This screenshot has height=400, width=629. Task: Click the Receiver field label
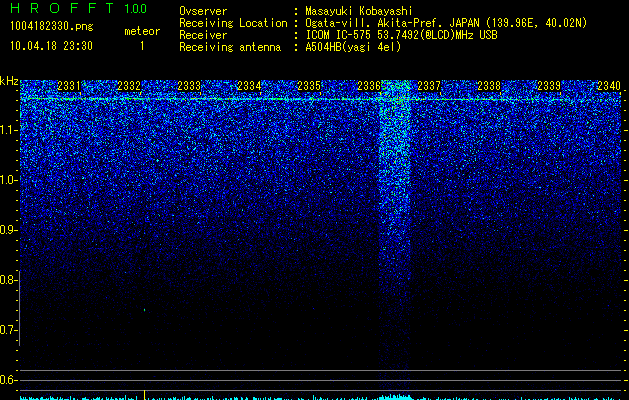pos(203,35)
